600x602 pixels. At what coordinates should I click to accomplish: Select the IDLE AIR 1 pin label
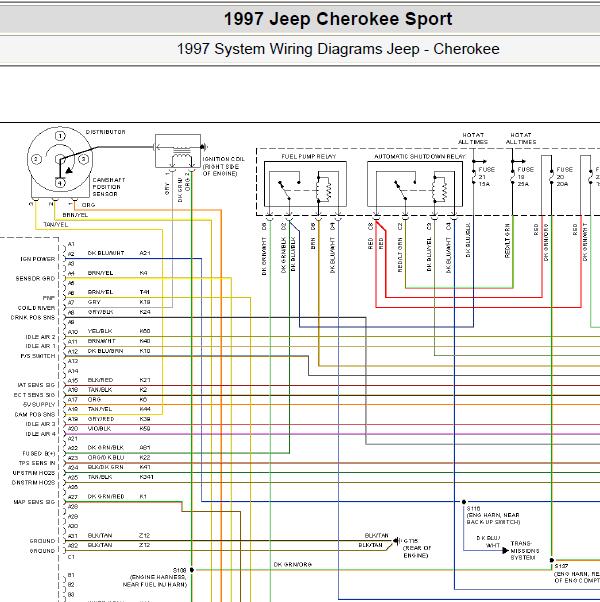[x=40, y=346]
